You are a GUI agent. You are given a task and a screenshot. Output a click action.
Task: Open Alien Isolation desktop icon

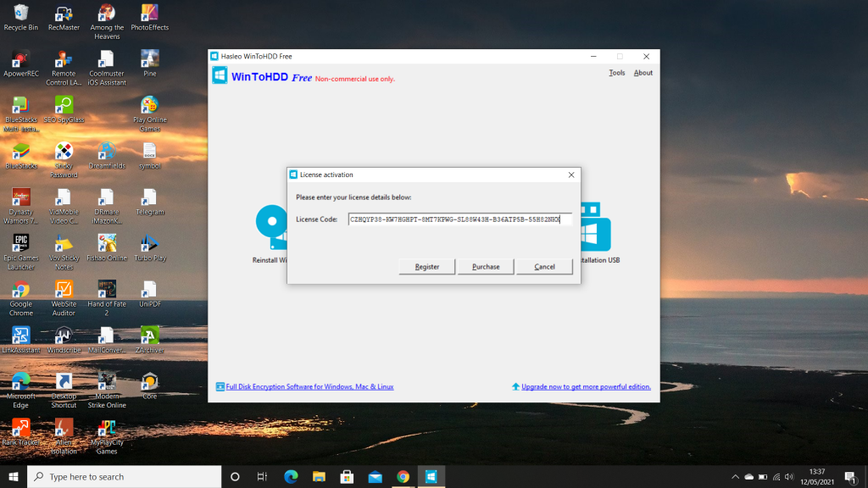(x=64, y=437)
